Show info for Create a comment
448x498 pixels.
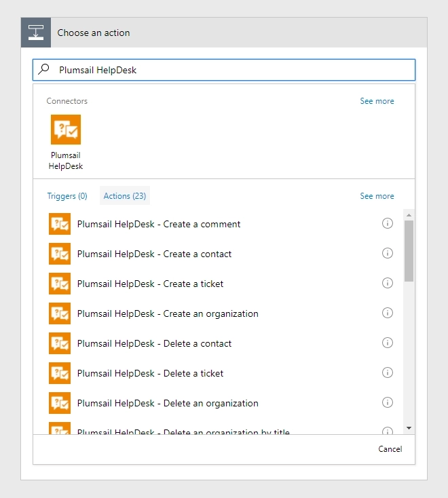[x=388, y=223]
